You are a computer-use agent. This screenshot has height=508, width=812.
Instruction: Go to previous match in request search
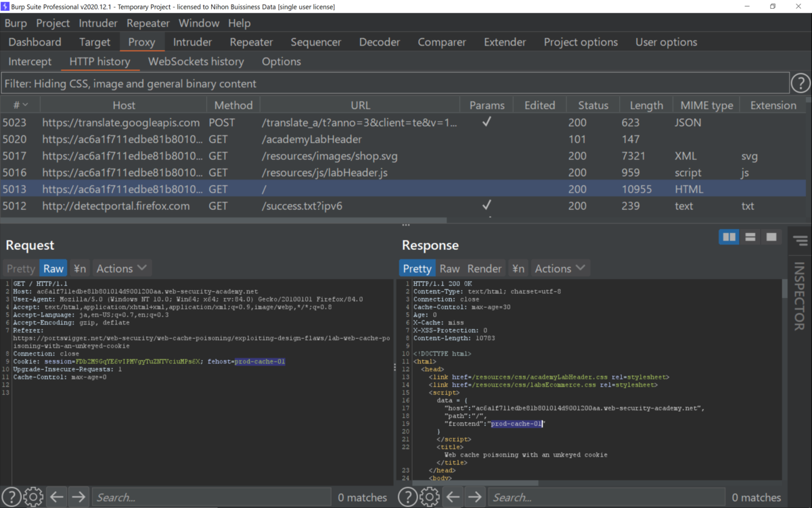click(x=57, y=497)
